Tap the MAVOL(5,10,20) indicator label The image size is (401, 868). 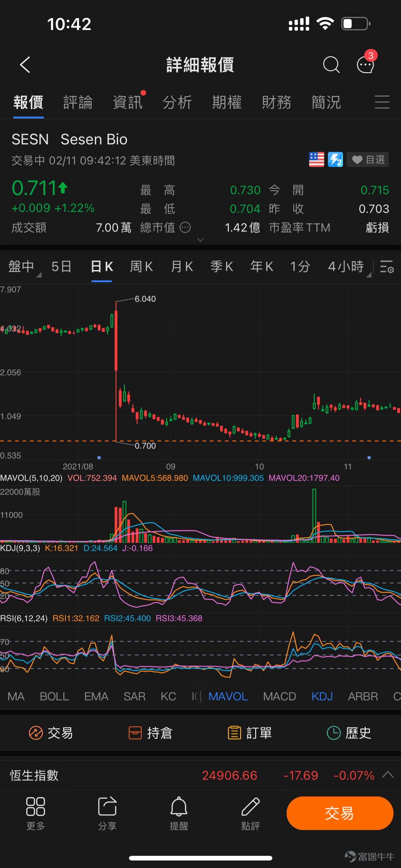tap(31, 478)
